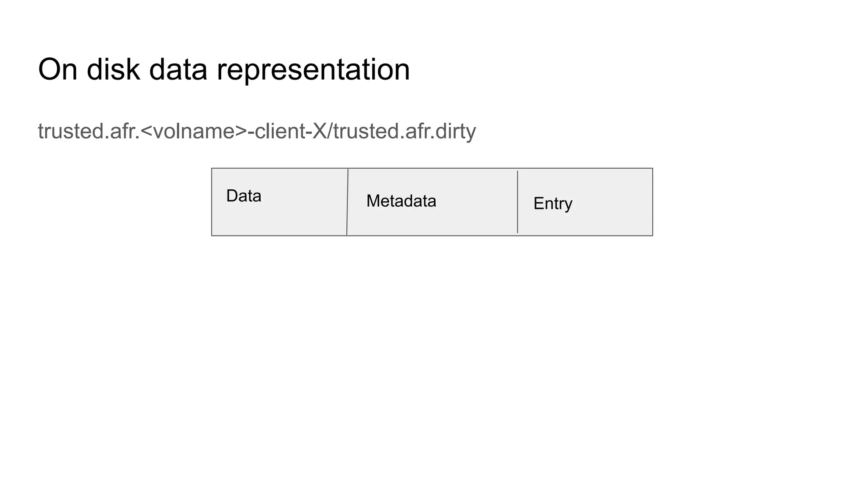This screenshot has height=488, width=868.
Task: Click '<volname>' in the subtitle
Action: (194, 131)
